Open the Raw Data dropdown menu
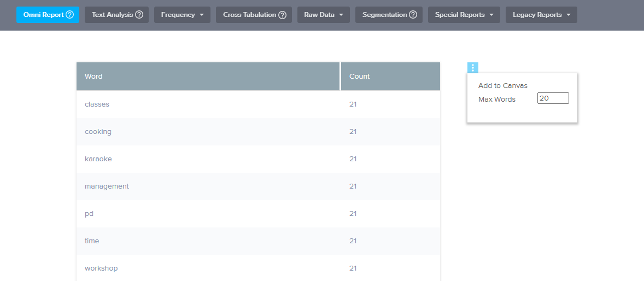644x281 pixels. (324, 15)
